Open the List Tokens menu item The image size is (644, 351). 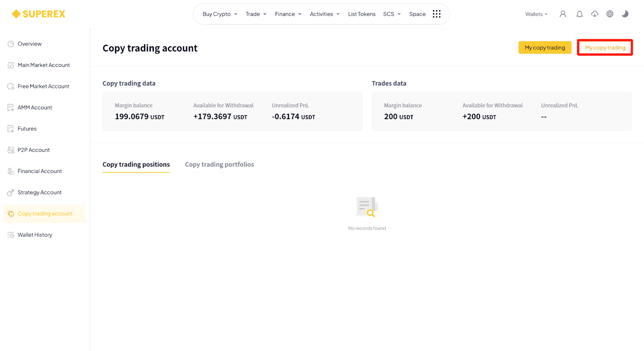(x=362, y=14)
